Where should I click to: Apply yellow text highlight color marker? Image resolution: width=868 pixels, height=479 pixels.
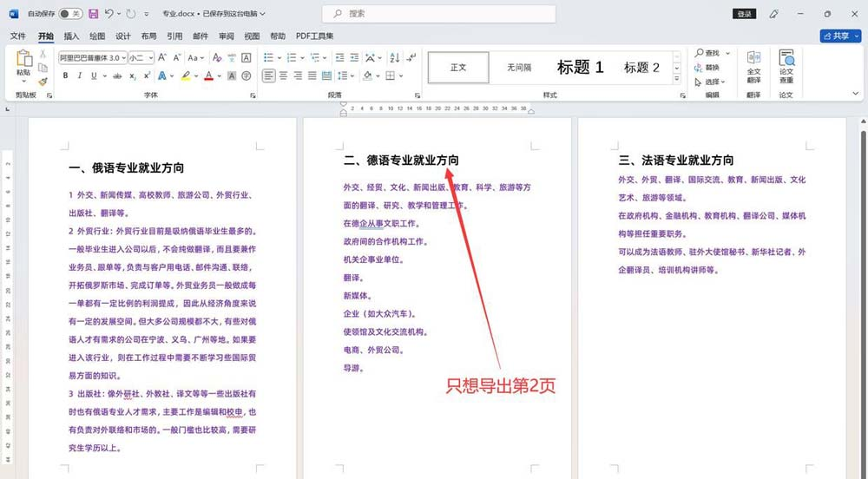click(x=186, y=75)
